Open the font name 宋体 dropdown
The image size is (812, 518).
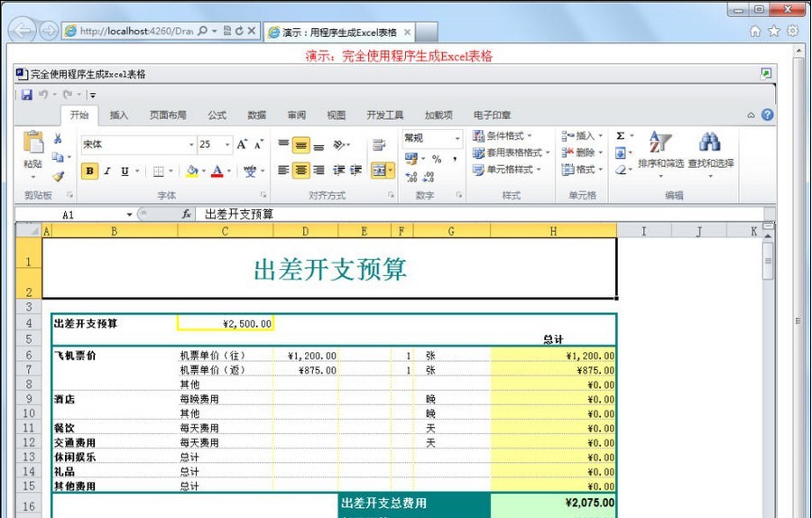point(191,144)
